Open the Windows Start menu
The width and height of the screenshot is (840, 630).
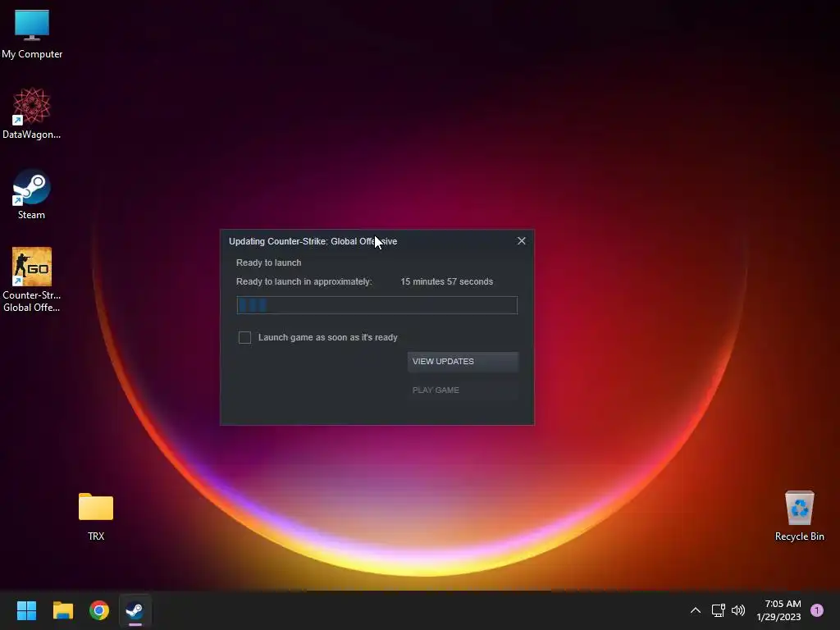point(26,610)
